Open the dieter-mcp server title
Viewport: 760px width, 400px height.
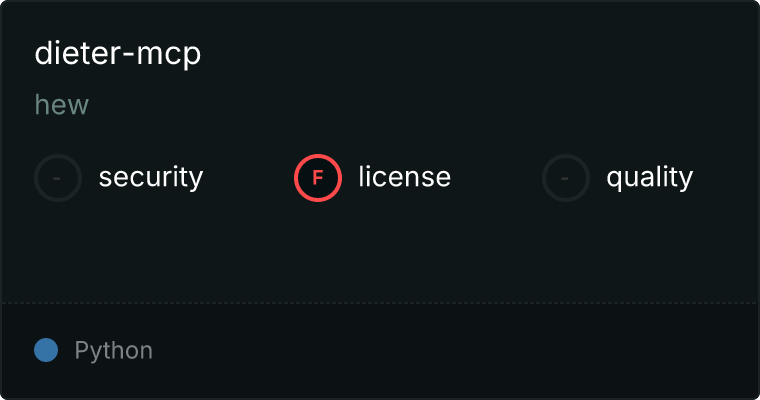118,54
